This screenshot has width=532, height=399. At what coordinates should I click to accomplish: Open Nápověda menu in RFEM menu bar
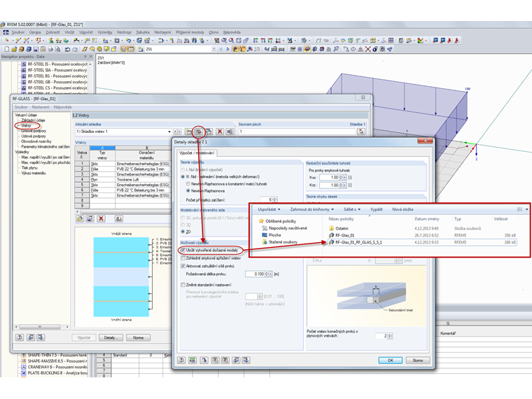click(x=232, y=32)
